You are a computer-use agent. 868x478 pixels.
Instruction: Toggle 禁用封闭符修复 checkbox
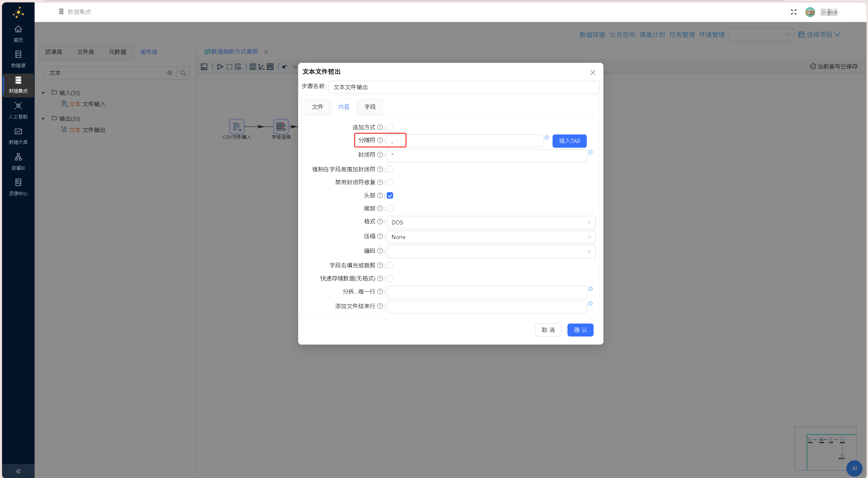coord(390,183)
